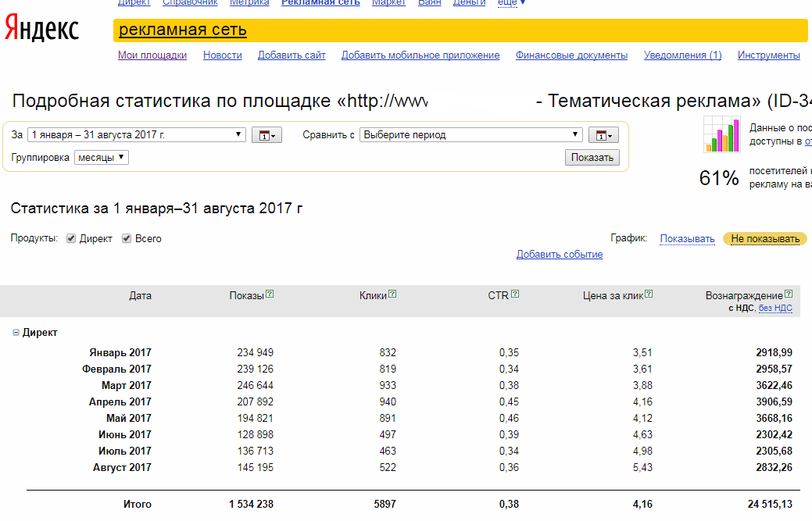Click impressions value 246 644 for March

coord(256,385)
